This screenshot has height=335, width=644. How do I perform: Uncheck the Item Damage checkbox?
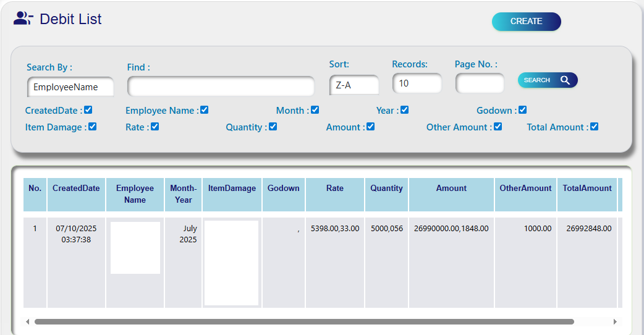click(93, 127)
